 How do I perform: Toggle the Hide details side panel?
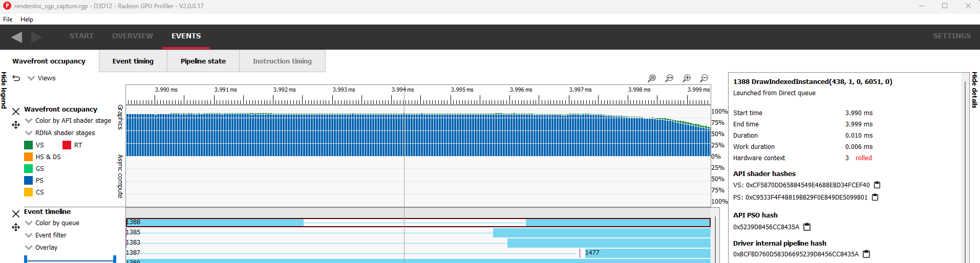(x=974, y=90)
